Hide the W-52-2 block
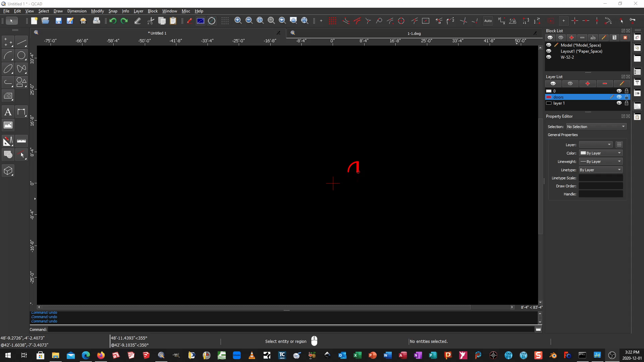The height and width of the screenshot is (362, 644). pyautogui.click(x=549, y=57)
